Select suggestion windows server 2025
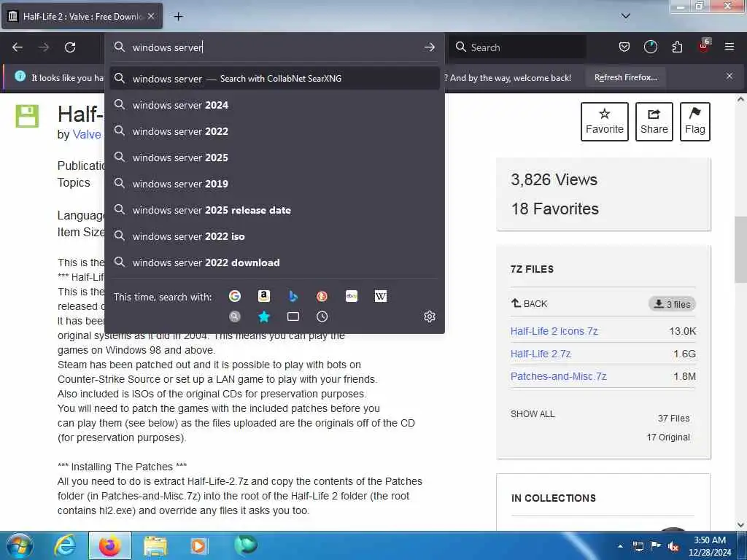The width and height of the screenshot is (747, 560). click(274, 157)
